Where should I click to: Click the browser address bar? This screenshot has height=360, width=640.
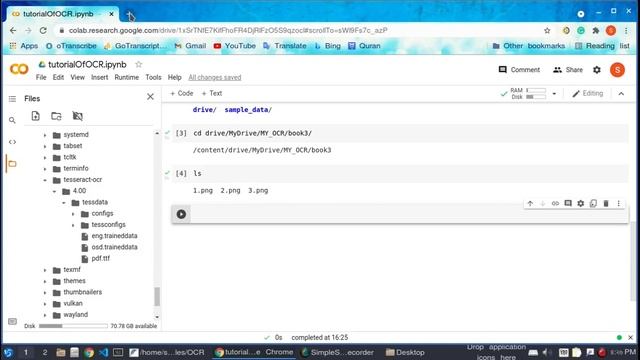[x=302, y=31]
